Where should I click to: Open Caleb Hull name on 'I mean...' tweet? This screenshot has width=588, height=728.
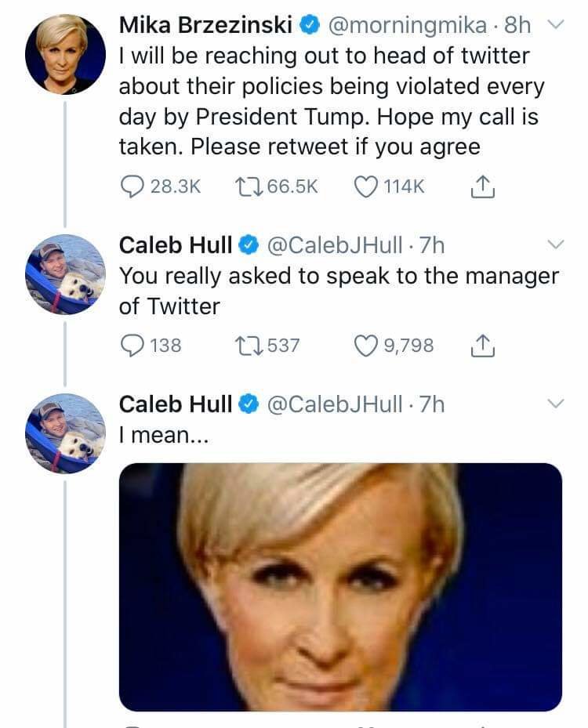click(176, 404)
